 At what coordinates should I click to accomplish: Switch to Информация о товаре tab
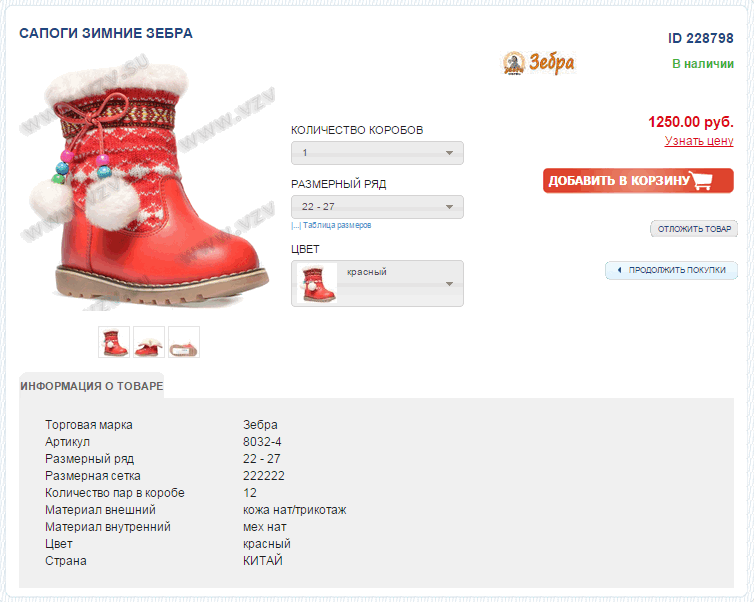tap(91, 386)
